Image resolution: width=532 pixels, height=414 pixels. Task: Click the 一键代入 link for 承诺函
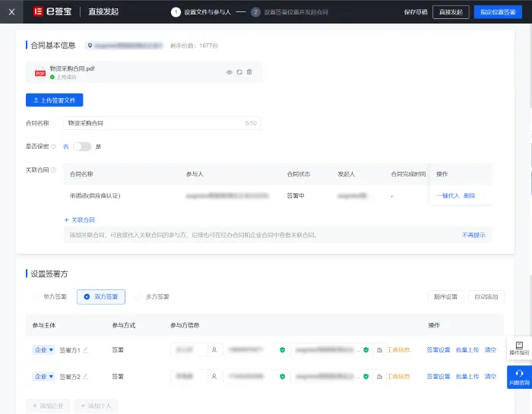tap(448, 196)
